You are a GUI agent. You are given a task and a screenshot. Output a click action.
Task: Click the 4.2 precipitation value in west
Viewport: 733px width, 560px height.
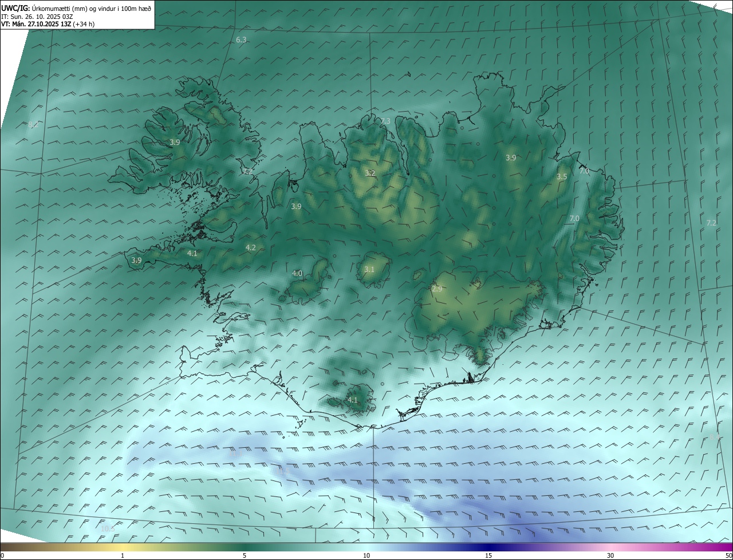pos(250,247)
